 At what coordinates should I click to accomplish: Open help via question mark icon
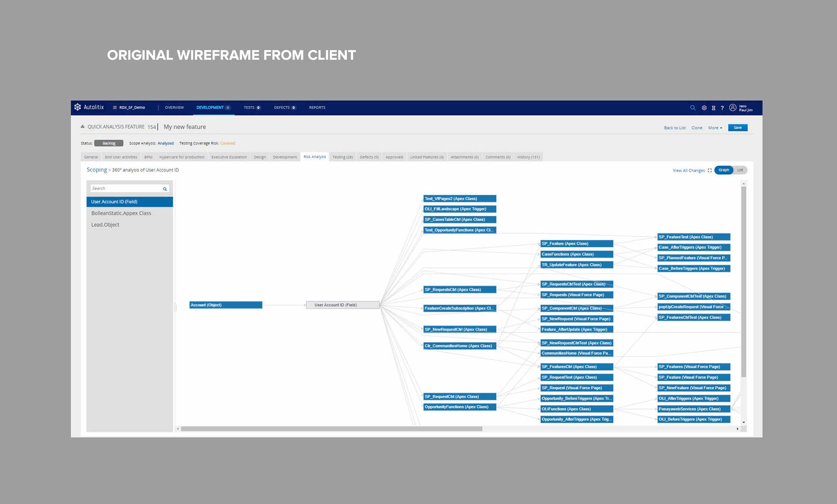(722, 108)
